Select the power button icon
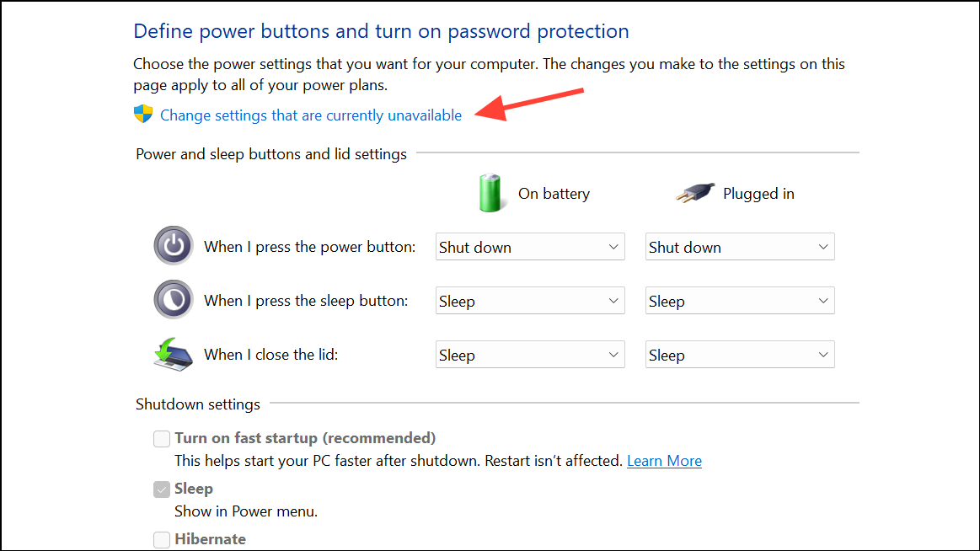This screenshot has height=551, width=980. pyautogui.click(x=173, y=246)
